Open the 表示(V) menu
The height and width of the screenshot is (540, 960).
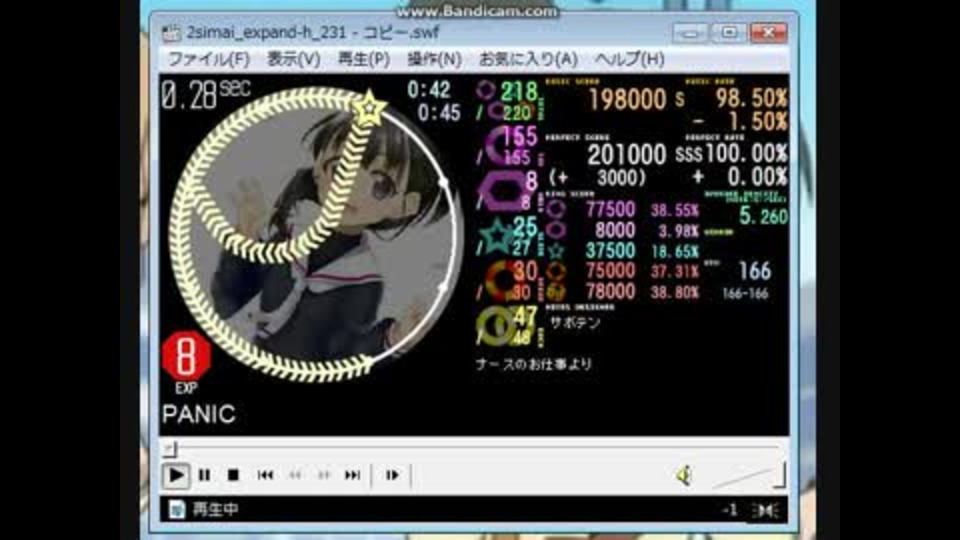pyautogui.click(x=293, y=59)
